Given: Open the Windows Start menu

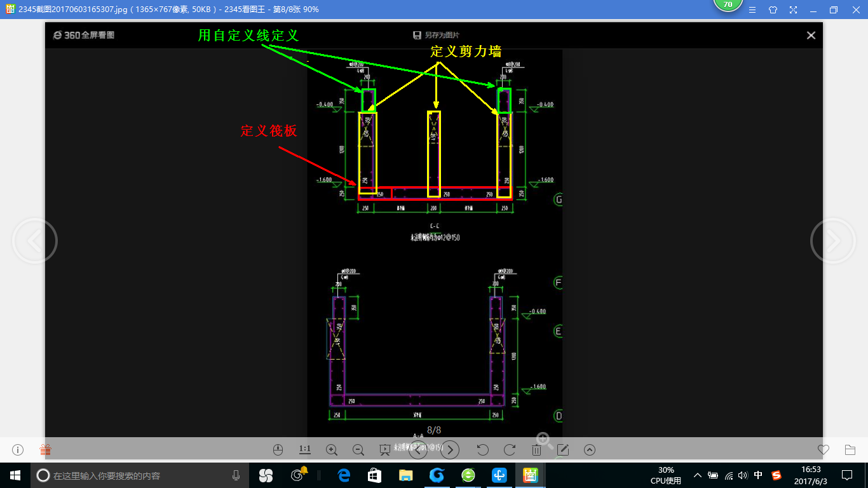Looking at the screenshot, I should (x=15, y=475).
